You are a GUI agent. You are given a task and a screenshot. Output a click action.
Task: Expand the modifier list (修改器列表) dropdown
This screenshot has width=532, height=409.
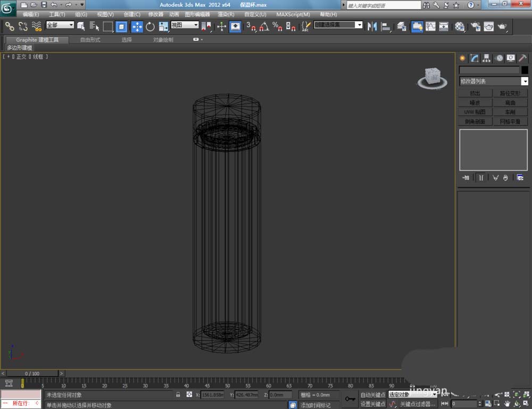click(525, 81)
